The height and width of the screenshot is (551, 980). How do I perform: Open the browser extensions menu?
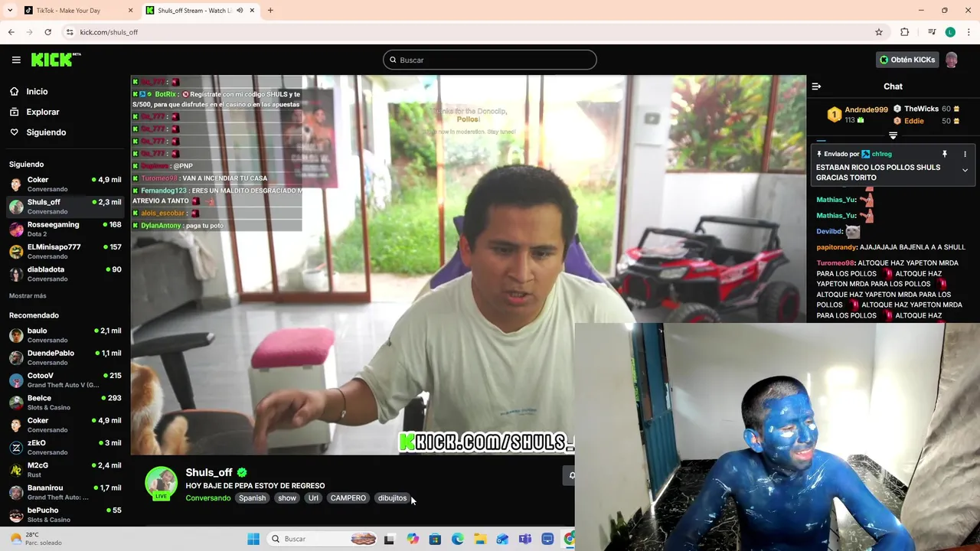905,32
